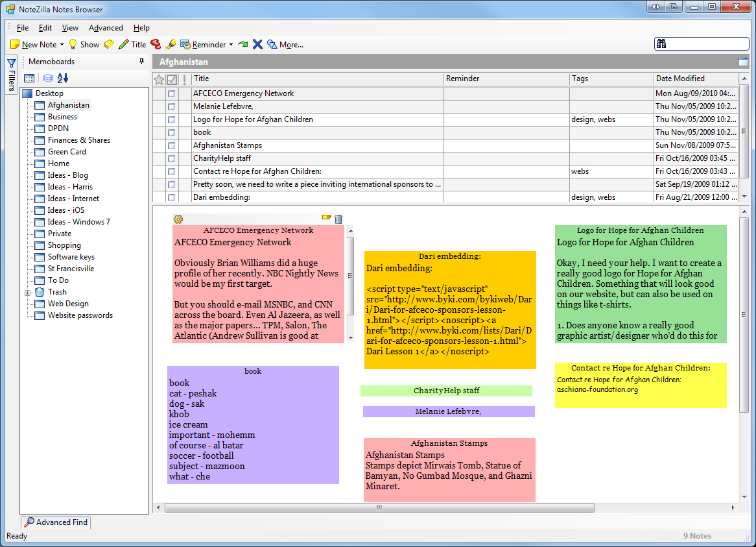This screenshot has width=756, height=547.
Task: Sort notes by Date Modified column header
Action: click(696, 79)
